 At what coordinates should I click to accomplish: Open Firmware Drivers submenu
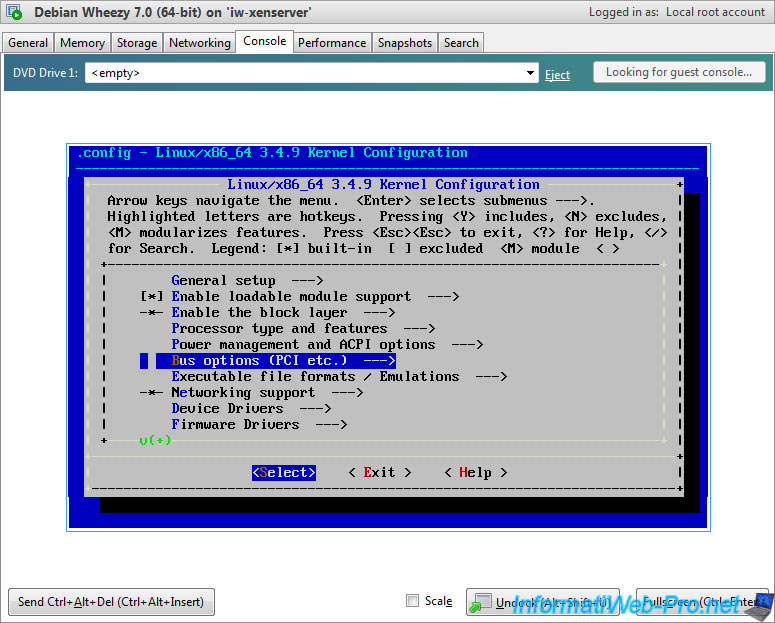point(259,424)
